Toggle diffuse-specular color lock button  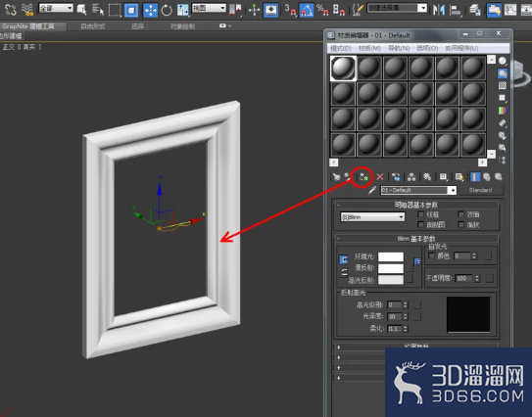pyautogui.click(x=344, y=272)
